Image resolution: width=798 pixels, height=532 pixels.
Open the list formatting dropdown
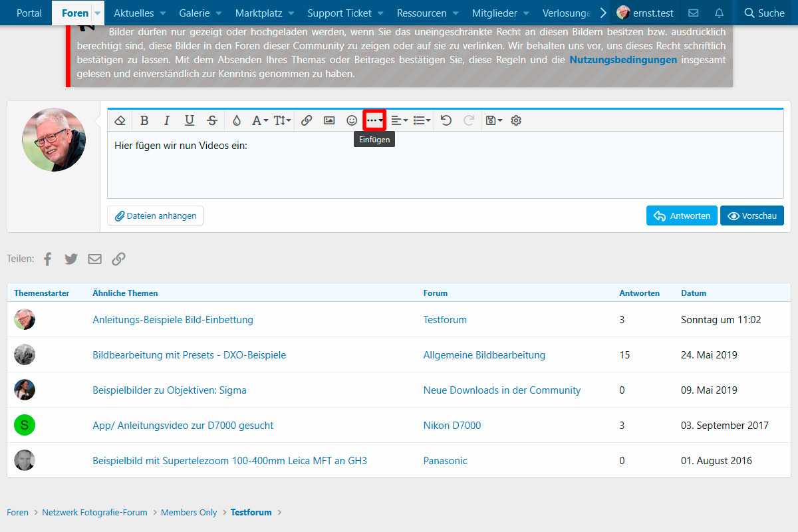[x=422, y=120]
